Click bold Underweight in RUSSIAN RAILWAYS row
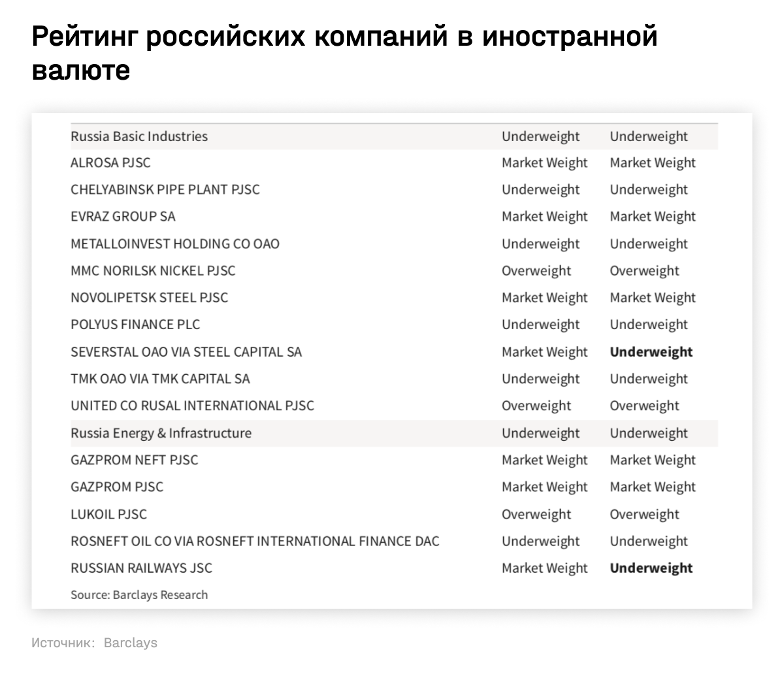784x676 pixels. tap(651, 568)
